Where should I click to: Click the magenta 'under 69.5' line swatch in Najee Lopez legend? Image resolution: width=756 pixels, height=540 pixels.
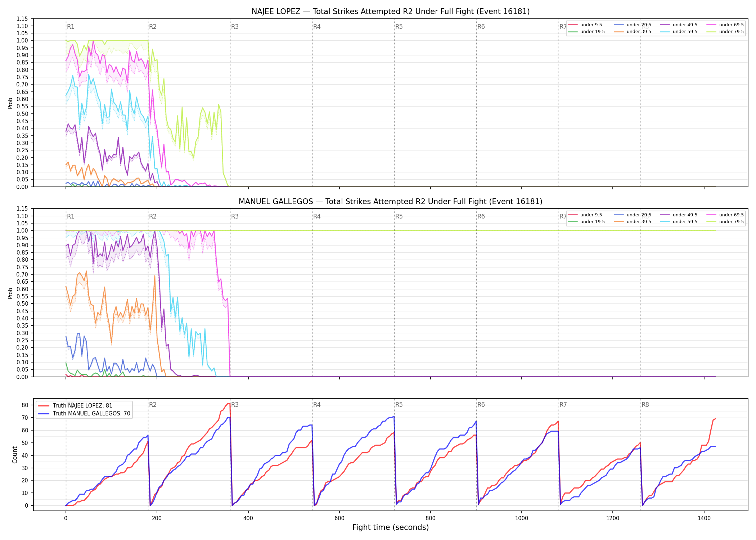tap(711, 25)
